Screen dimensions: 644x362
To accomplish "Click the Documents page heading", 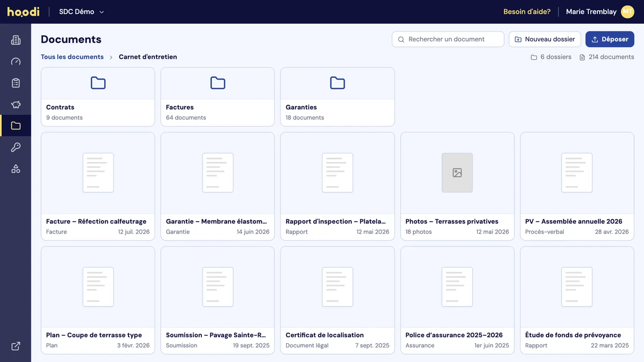I will [x=71, y=39].
